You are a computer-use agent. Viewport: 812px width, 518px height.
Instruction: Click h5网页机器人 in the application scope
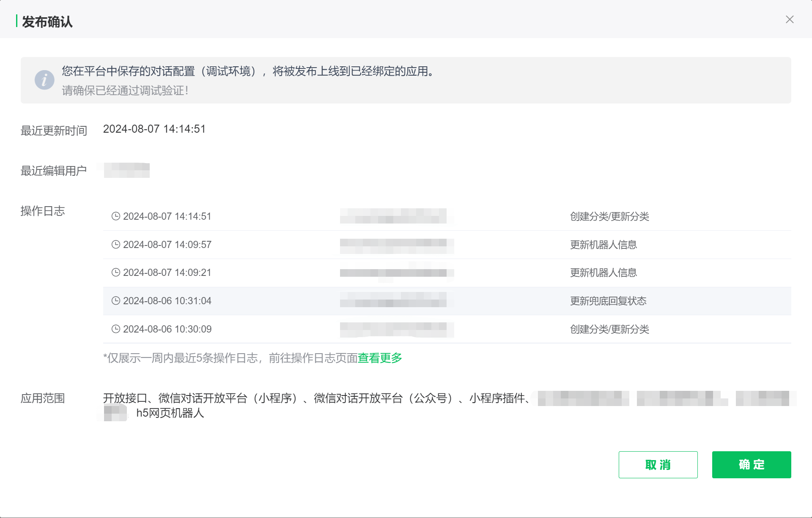point(170,414)
